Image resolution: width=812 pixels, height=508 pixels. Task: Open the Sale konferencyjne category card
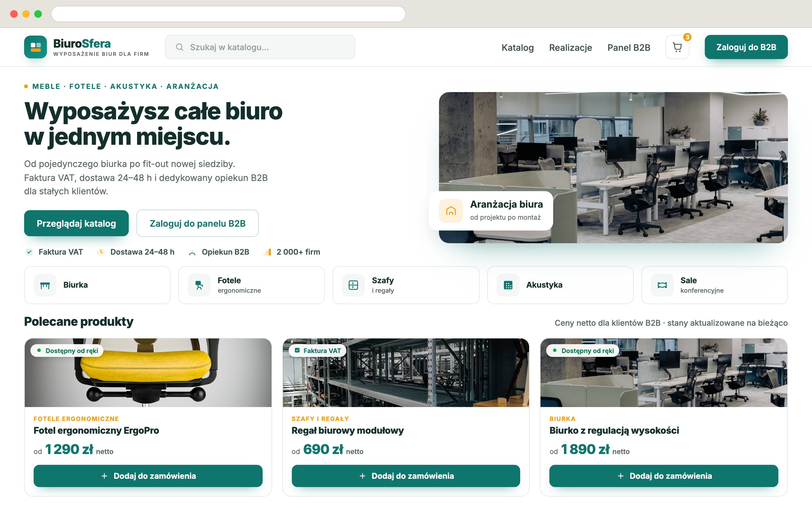714,285
